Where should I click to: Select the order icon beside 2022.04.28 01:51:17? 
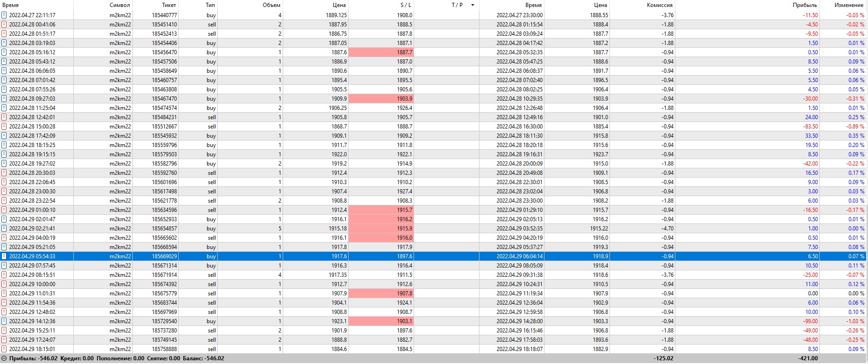[4, 34]
